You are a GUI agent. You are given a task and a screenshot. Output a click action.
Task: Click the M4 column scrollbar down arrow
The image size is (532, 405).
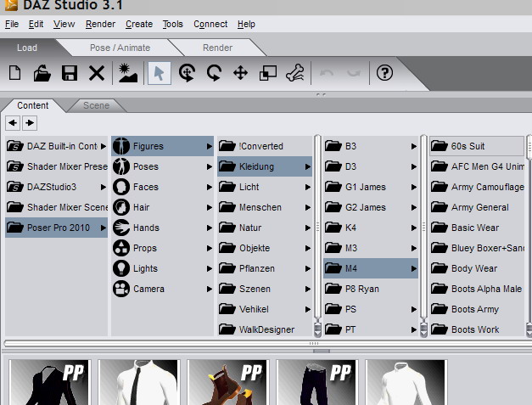coord(423,329)
